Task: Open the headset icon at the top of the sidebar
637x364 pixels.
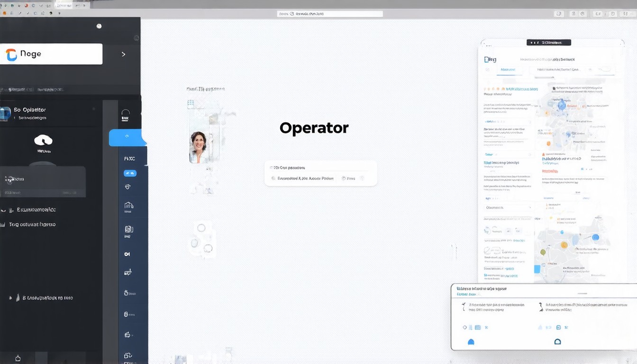Action: (126, 115)
